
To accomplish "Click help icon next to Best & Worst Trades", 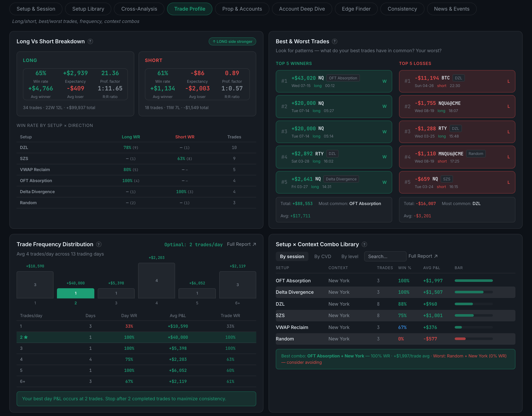I will [334, 41].
